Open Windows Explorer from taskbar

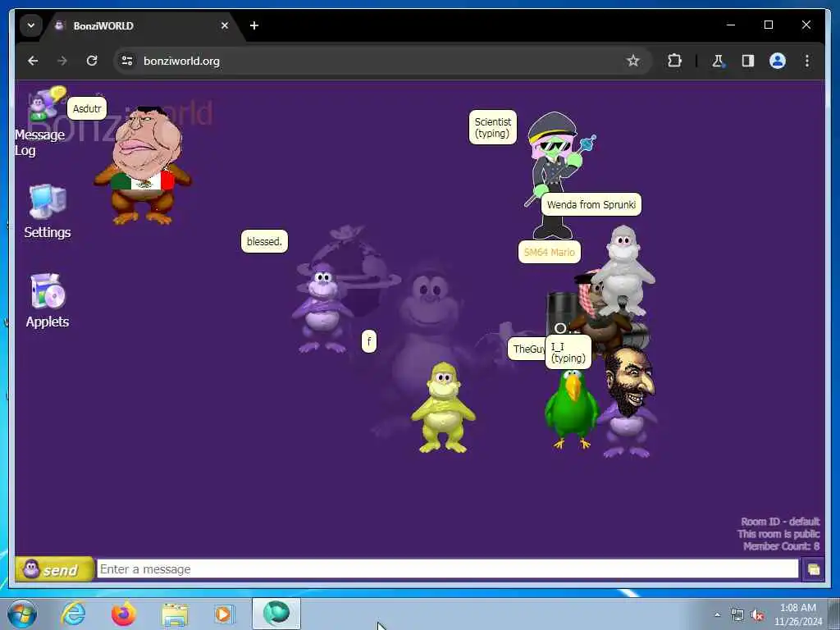175,614
